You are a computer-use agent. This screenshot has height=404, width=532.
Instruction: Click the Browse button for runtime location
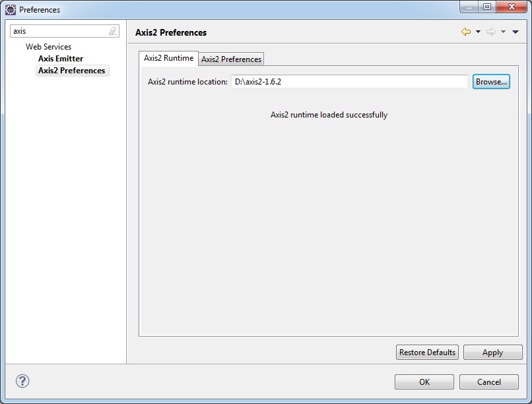(x=491, y=81)
